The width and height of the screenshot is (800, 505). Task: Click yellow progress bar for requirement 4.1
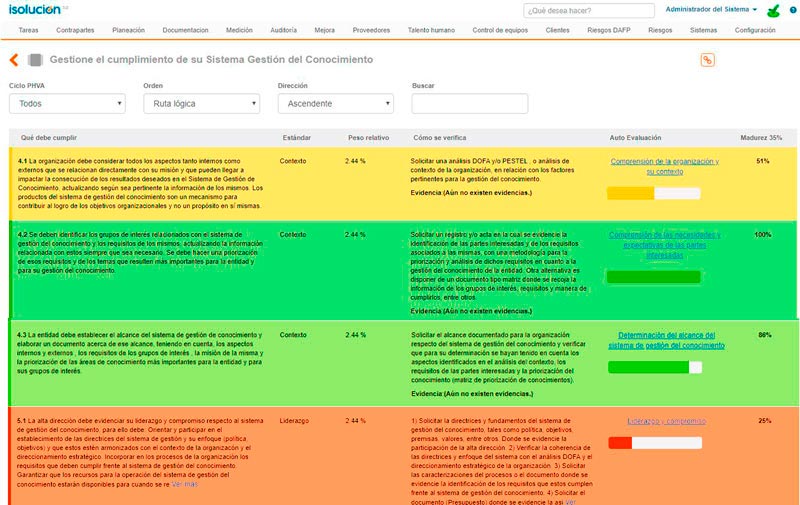tap(654, 193)
